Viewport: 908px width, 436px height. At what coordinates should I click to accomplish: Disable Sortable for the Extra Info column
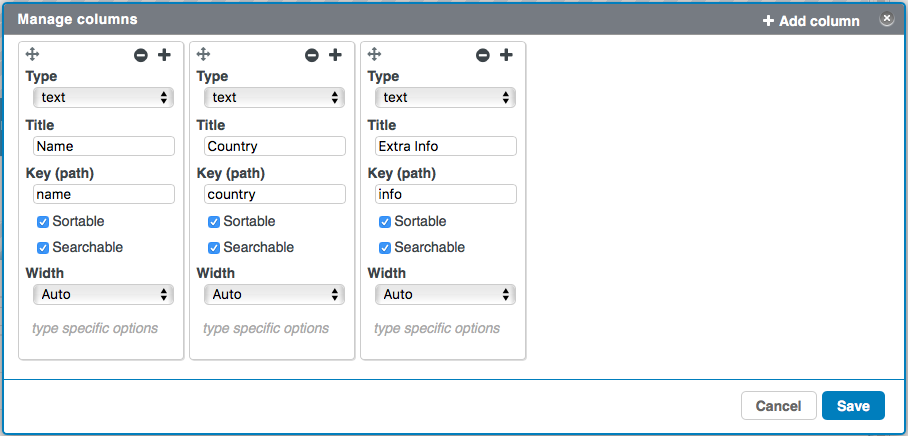click(x=385, y=222)
